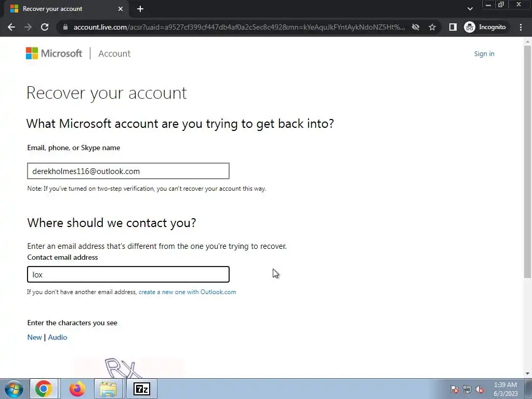Image resolution: width=532 pixels, height=399 pixels.
Task: Open Chrome's three-dot menu
Action: click(521, 27)
